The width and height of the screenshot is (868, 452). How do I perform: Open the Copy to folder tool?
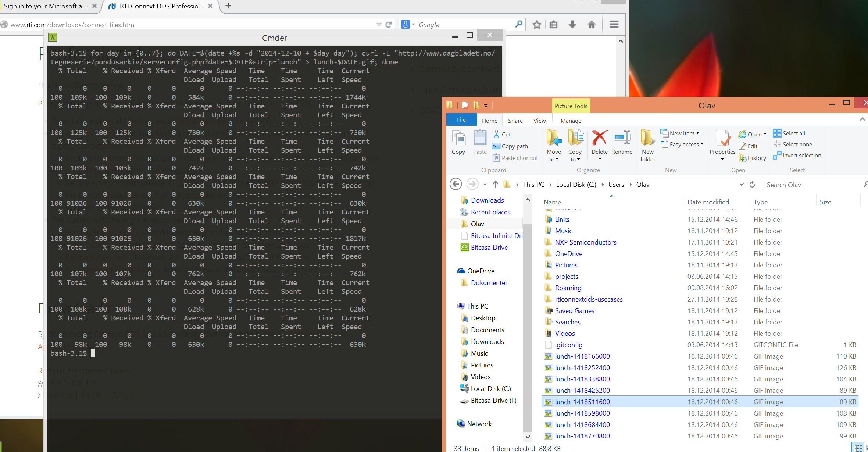[x=575, y=146]
